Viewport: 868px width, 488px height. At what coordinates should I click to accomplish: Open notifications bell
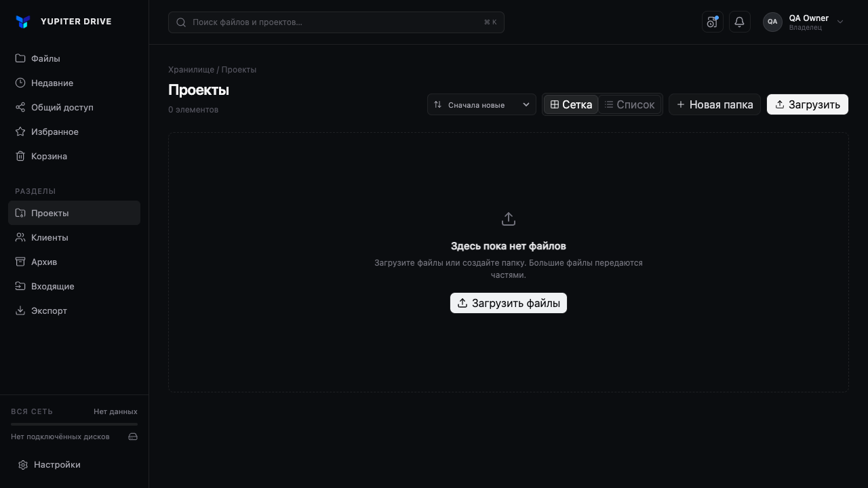coord(740,22)
